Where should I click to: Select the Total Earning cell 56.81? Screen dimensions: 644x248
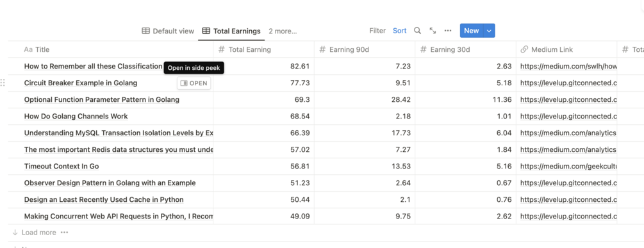point(263,166)
